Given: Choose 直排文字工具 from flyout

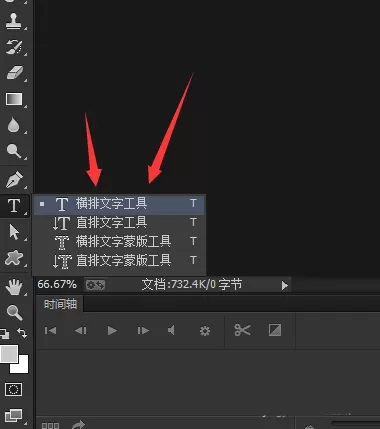Looking at the screenshot, I should [x=119, y=223].
